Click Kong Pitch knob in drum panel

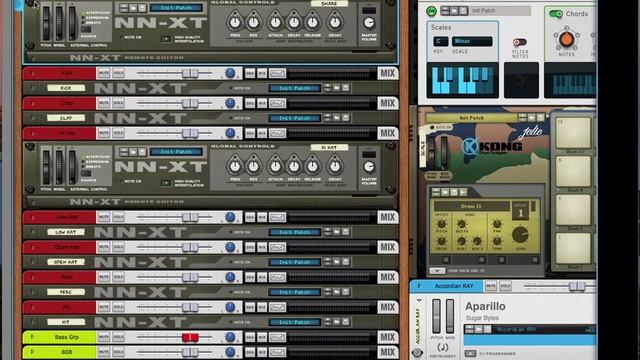[441, 224]
